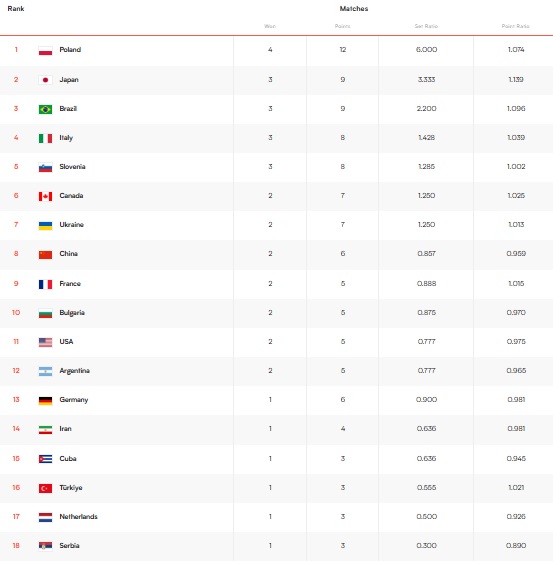The image size is (553, 564).
Task: Click the USA flag icon
Action: pos(45,342)
